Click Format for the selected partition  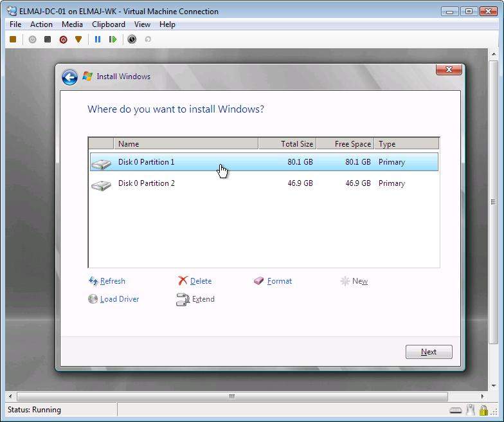point(273,281)
